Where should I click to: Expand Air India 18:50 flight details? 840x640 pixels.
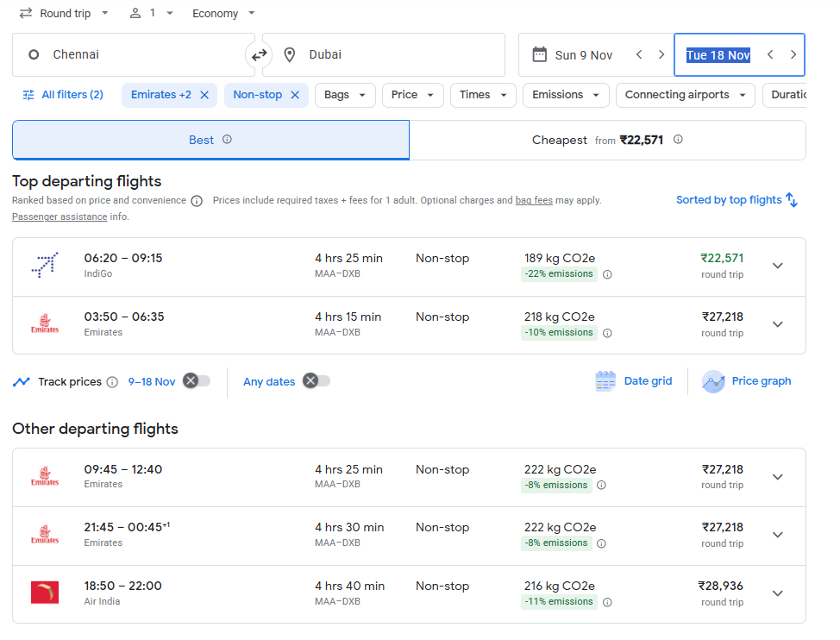point(777,593)
